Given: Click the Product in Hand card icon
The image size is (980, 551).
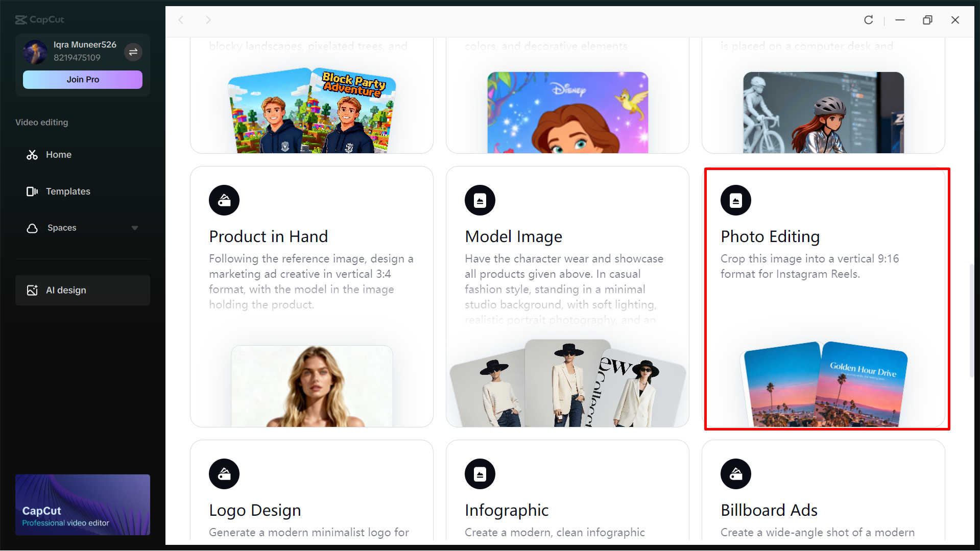Looking at the screenshot, I should pyautogui.click(x=224, y=200).
